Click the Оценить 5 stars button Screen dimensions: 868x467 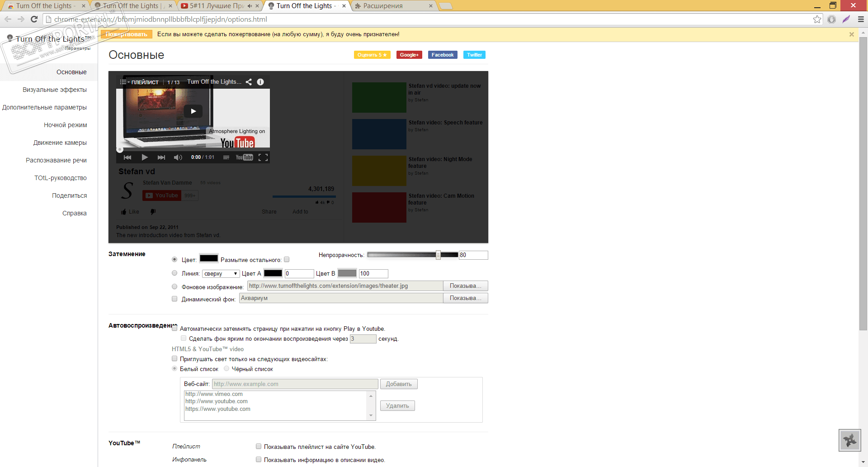pyautogui.click(x=372, y=55)
